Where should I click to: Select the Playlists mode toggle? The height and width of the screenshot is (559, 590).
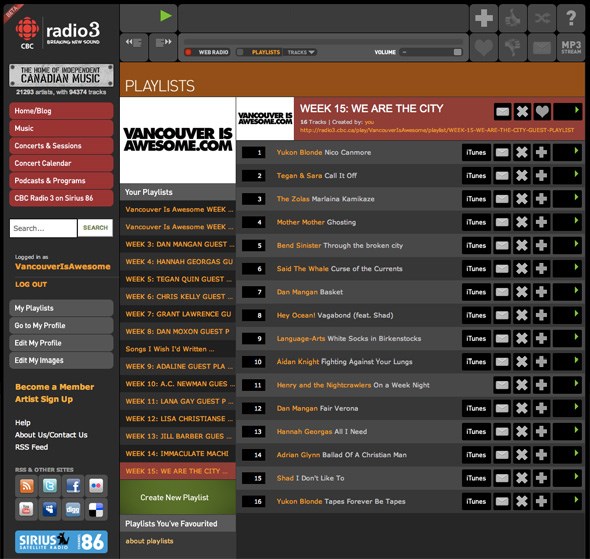tap(259, 52)
